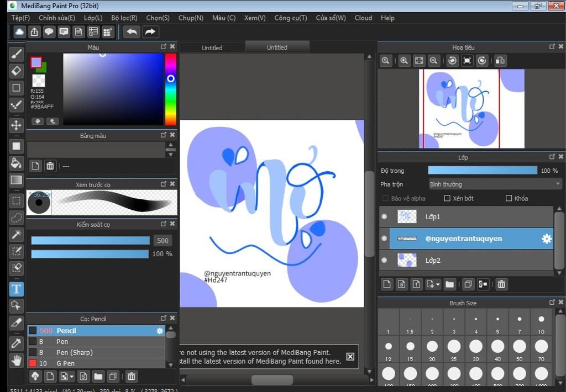This screenshot has height=392, width=566.
Task: Activate the Magic Wand tool
Action: pyautogui.click(x=16, y=235)
